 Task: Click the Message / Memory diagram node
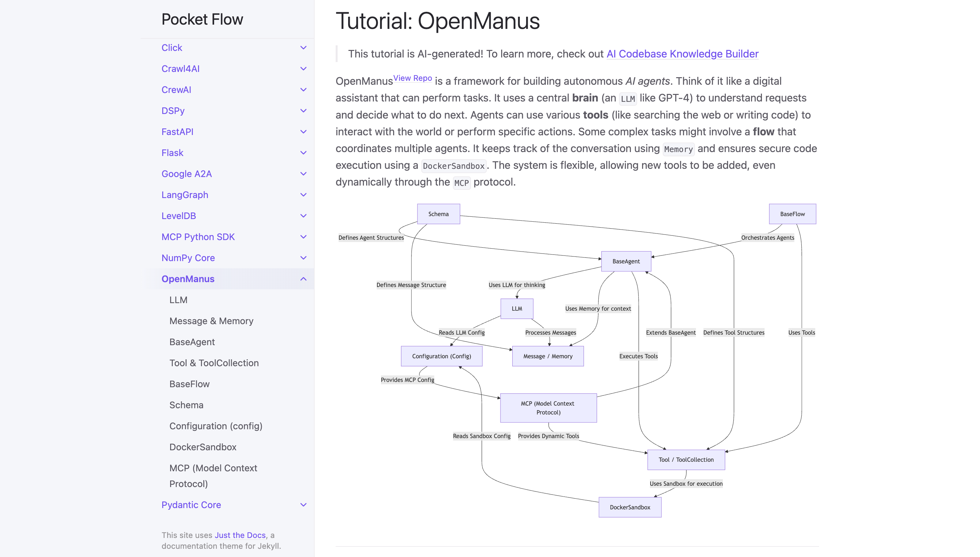pyautogui.click(x=548, y=357)
